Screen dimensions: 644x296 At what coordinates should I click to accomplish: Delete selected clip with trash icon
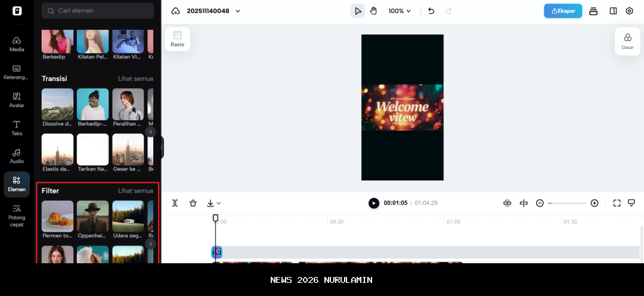(193, 203)
